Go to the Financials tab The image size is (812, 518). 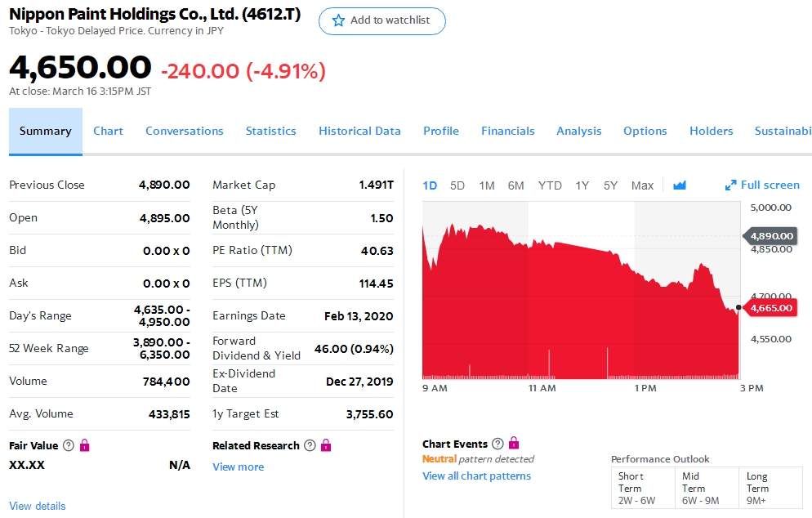pyautogui.click(x=507, y=131)
